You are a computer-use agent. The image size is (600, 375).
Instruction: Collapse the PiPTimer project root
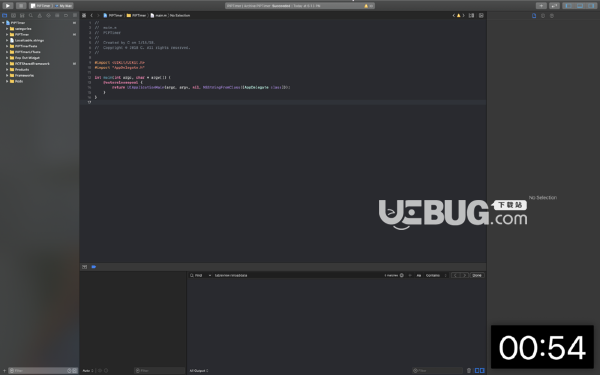click(3, 23)
